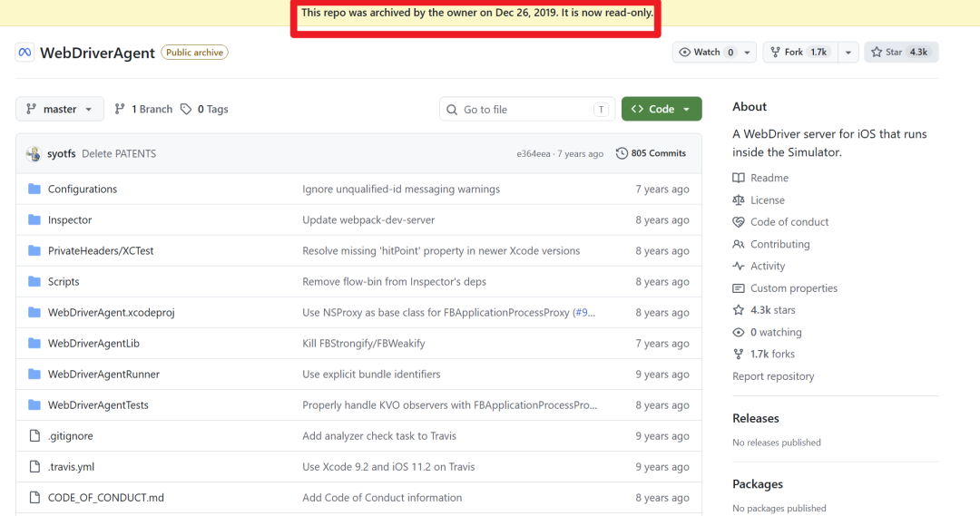980x516 pixels.
Task: Open commit hash e364eea
Action: click(x=534, y=153)
